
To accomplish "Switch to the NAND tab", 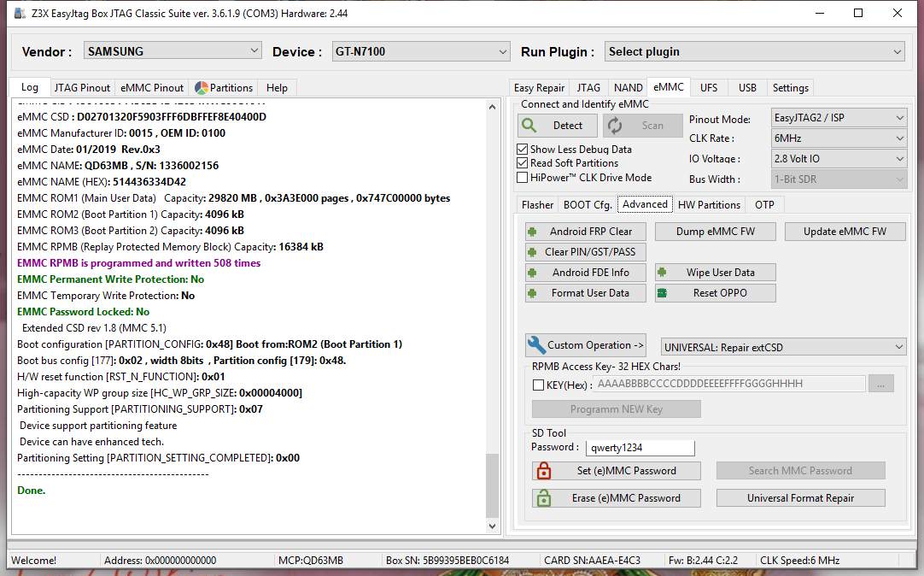I will [x=629, y=88].
